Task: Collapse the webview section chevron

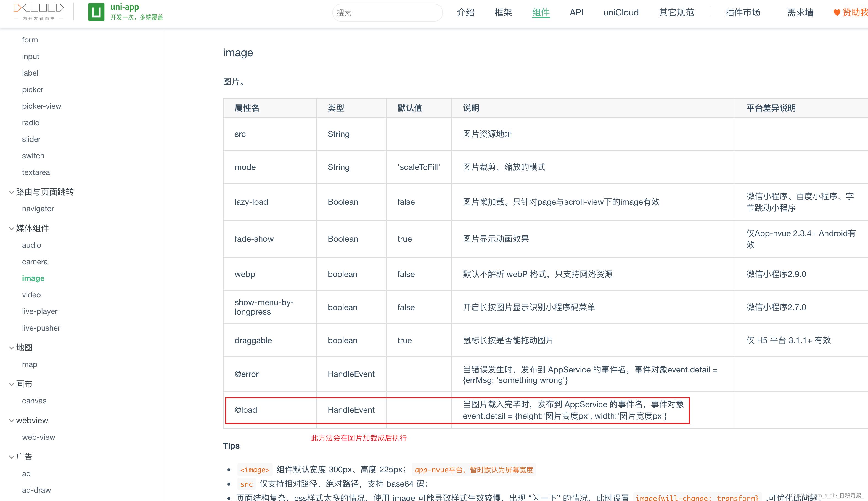Action: 12,420
